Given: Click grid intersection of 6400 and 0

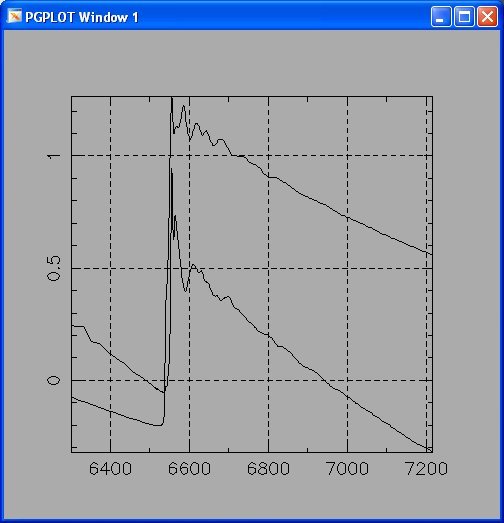Looking at the screenshot, I should click(110, 380).
